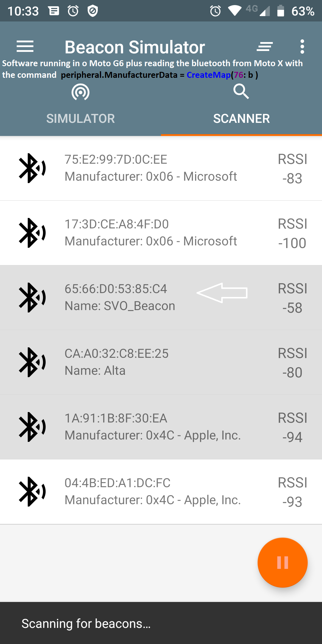Pause scanning with the orange button
322x644 pixels.
coord(282,563)
